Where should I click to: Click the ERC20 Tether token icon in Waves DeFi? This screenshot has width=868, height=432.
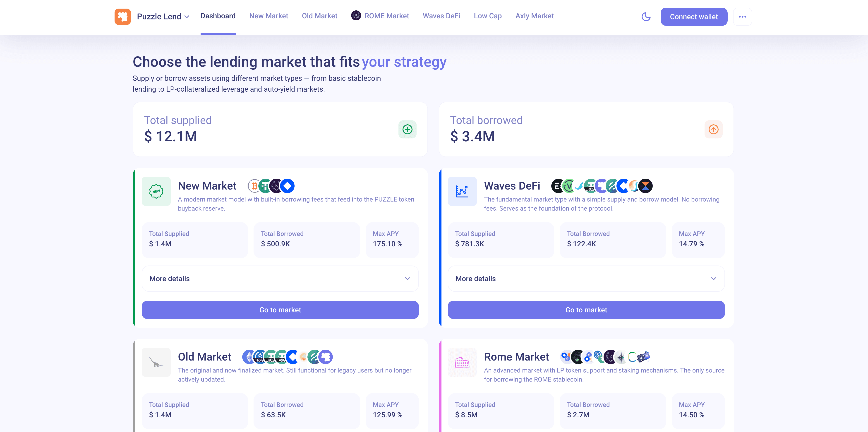click(590, 186)
